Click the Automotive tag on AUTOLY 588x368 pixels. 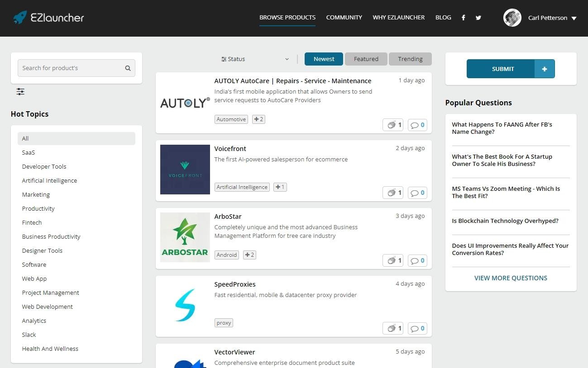(231, 119)
